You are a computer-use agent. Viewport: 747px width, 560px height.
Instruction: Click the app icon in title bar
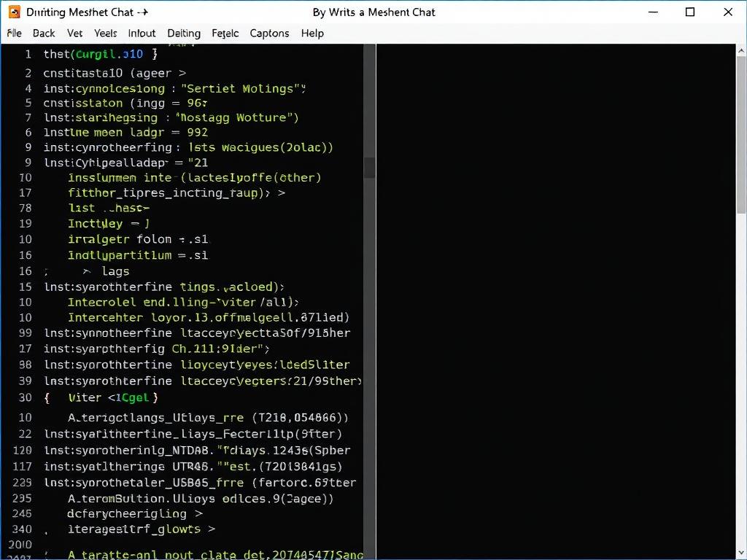[15, 12]
